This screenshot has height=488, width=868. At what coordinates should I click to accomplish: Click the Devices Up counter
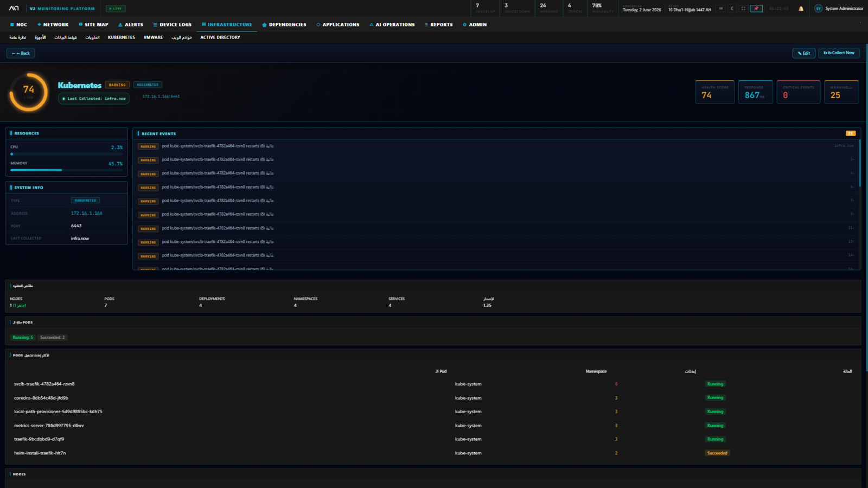(485, 8)
